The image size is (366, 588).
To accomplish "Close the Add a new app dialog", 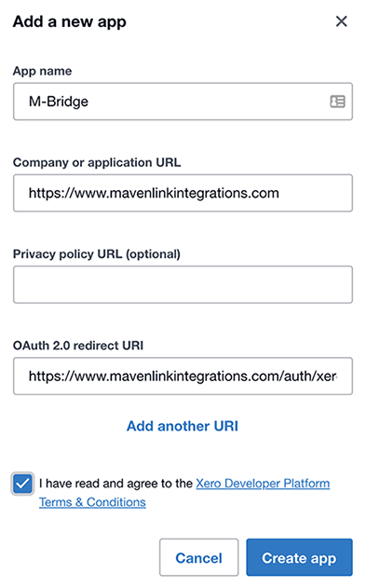I will tap(341, 21).
